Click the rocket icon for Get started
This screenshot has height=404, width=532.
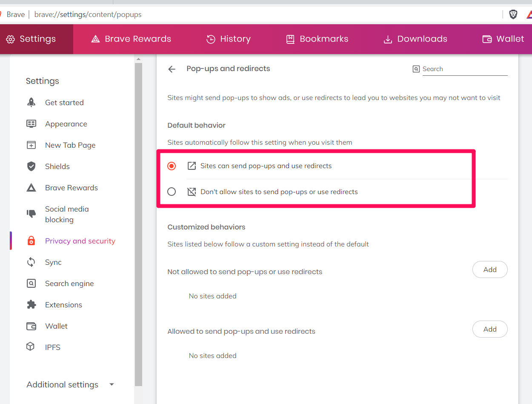click(31, 102)
